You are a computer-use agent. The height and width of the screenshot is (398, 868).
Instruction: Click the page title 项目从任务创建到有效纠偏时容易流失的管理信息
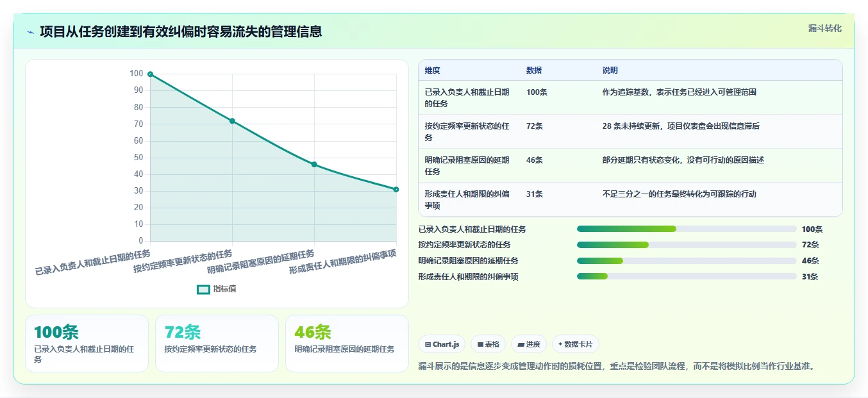click(181, 31)
